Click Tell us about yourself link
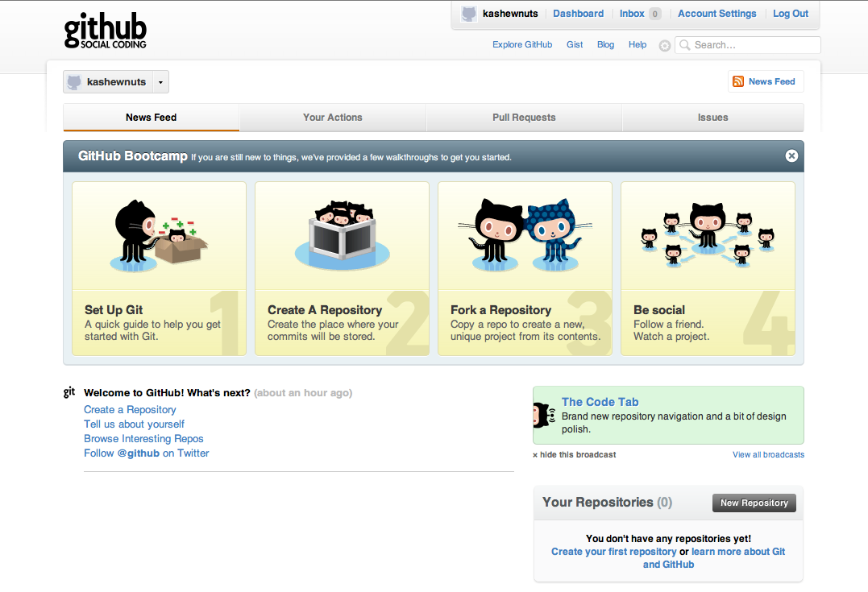The width and height of the screenshot is (868, 592). pos(134,424)
